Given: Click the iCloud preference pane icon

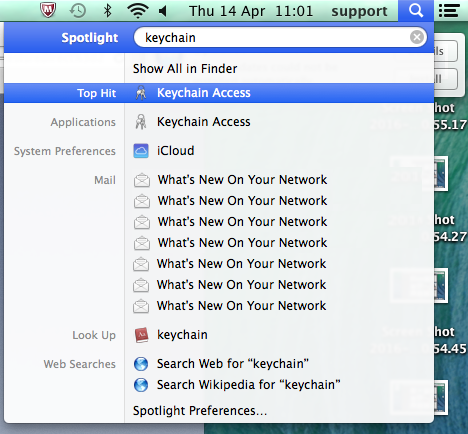Looking at the screenshot, I should pyautogui.click(x=141, y=151).
